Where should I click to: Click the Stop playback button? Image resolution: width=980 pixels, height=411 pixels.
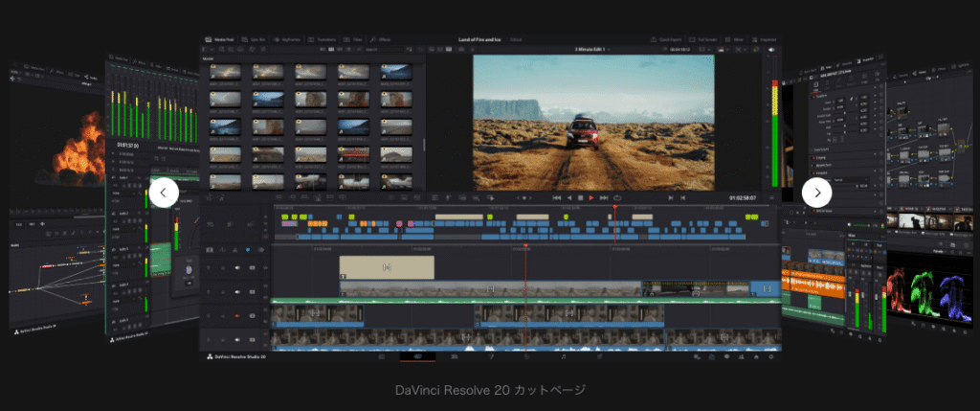coord(580,197)
